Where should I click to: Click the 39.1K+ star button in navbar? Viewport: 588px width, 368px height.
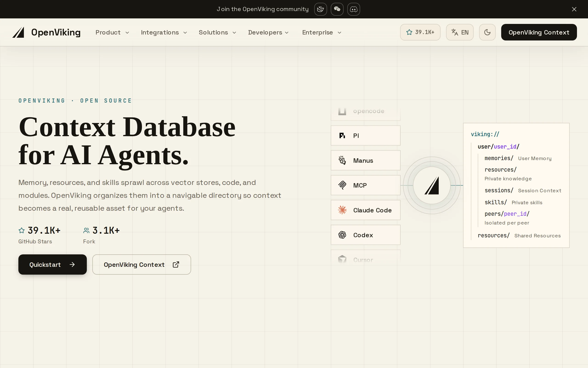[x=420, y=32]
